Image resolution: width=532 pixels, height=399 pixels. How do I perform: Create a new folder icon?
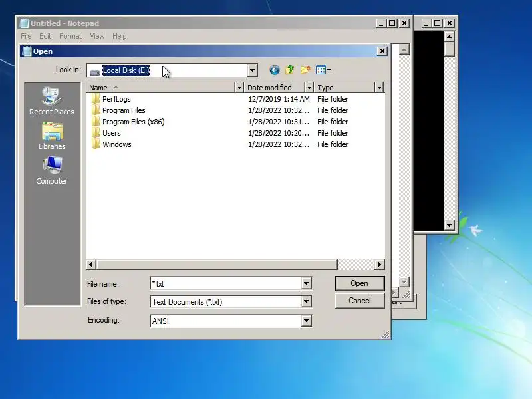point(305,70)
